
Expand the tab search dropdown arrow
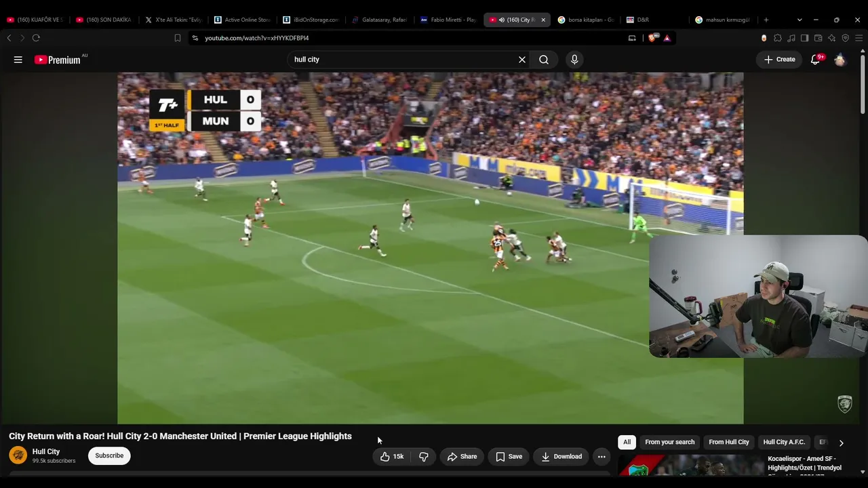click(x=800, y=20)
